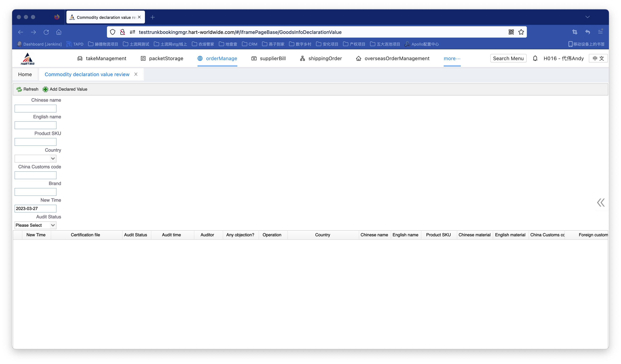
Task: Click the New Time date field
Action: click(x=36, y=208)
